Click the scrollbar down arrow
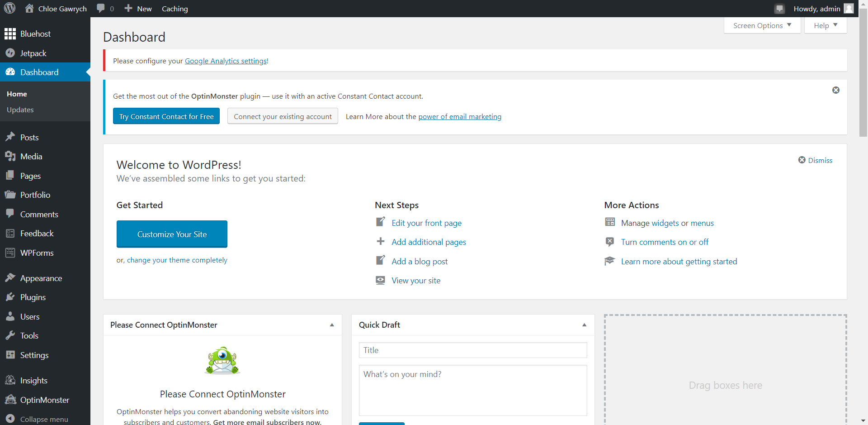Image resolution: width=868 pixels, height=425 pixels. (863, 420)
